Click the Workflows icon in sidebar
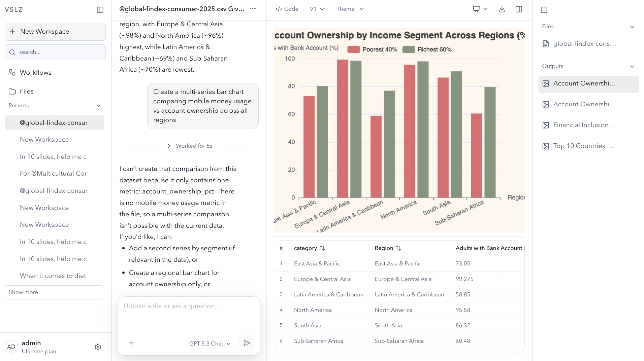Image resolution: width=644 pixels, height=361 pixels. 12,72
